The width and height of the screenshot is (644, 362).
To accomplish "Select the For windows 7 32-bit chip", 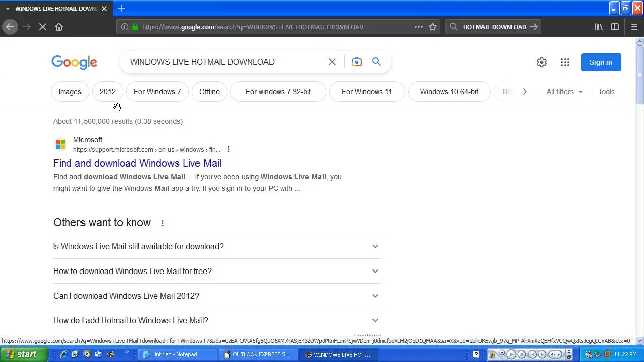I will [x=278, y=92].
